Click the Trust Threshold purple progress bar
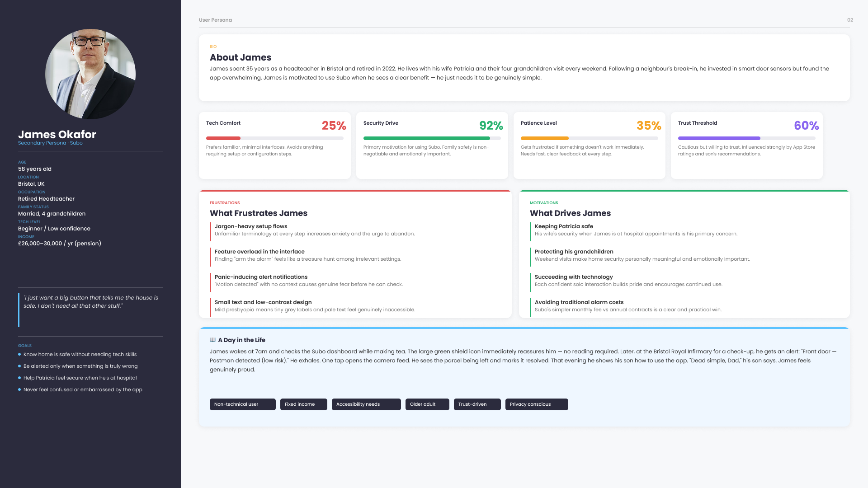Viewport: 868px width, 488px height. (x=747, y=138)
